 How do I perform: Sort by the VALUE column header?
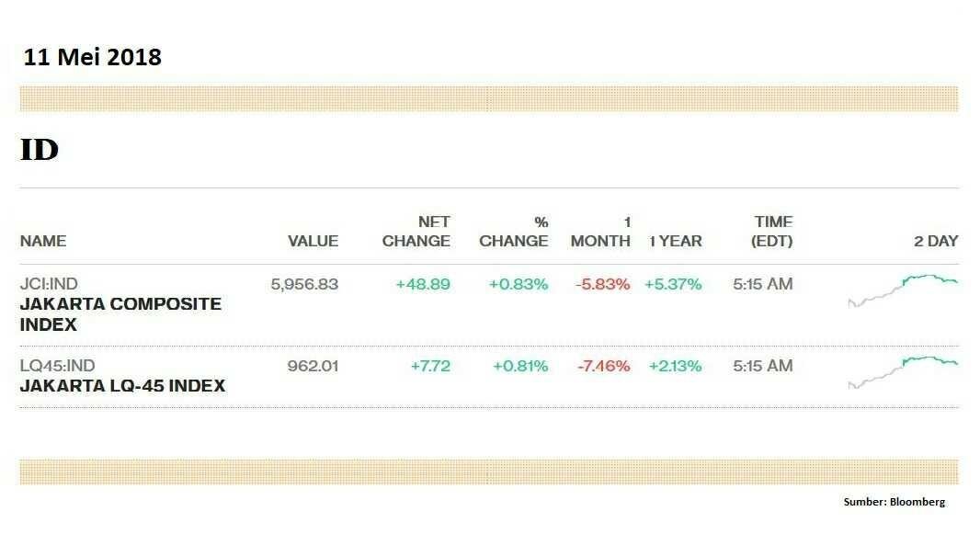(313, 241)
